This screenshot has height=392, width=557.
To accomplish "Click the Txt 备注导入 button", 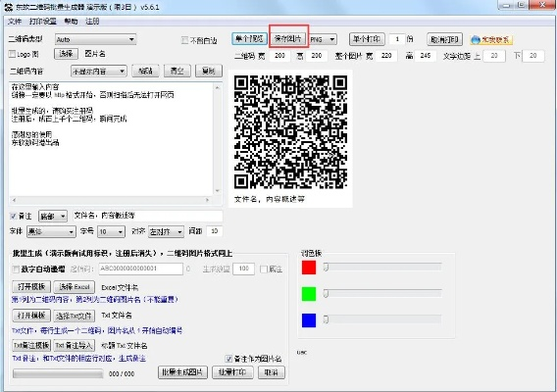I will (x=75, y=345).
